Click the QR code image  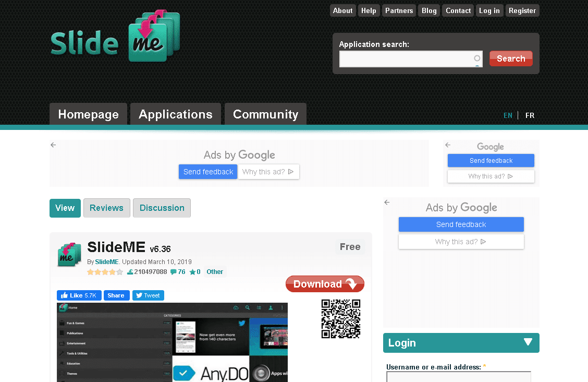[x=341, y=318]
